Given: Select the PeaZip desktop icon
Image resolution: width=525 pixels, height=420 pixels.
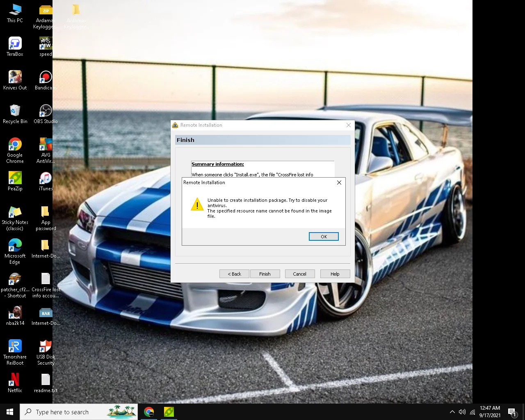Looking at the screenshot, I should click(x=15, y=181).
